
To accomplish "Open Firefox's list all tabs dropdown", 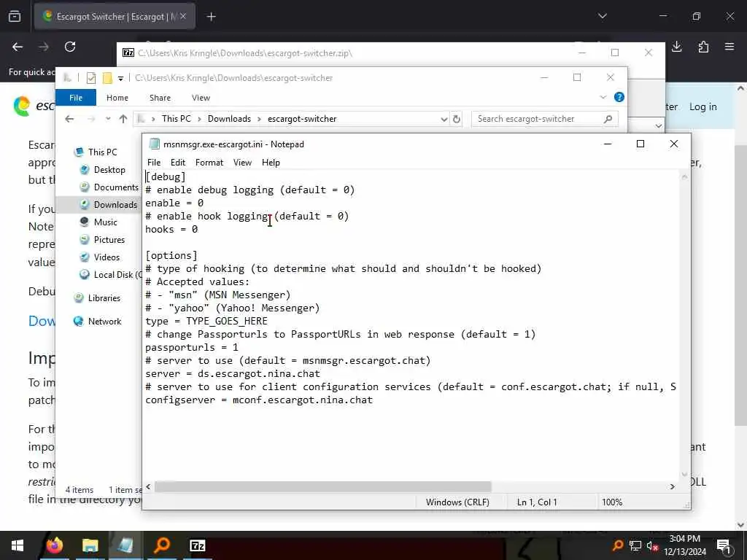I will (602, 16).
